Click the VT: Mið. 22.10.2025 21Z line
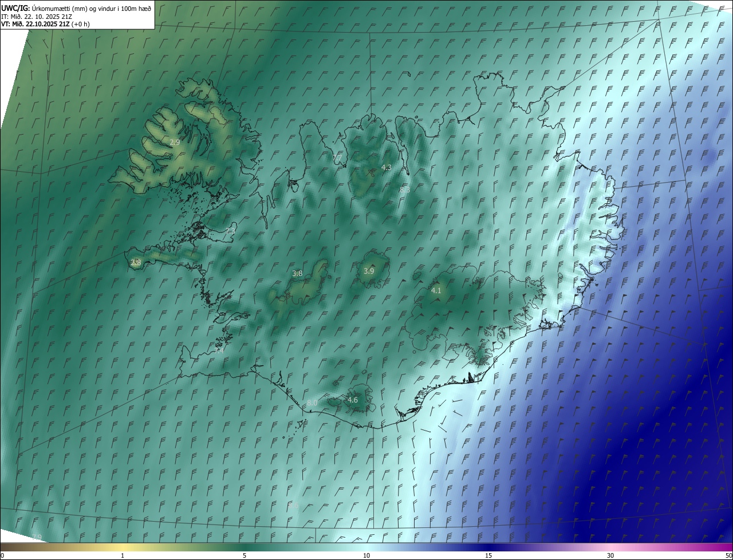733x560 pixels. point(45,24)
